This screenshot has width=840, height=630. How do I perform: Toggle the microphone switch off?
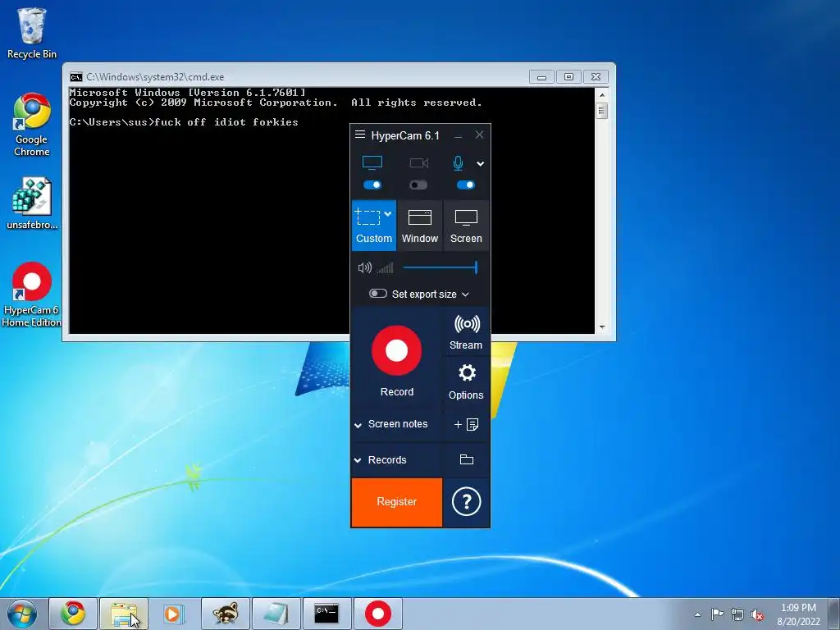click(466, 185)
